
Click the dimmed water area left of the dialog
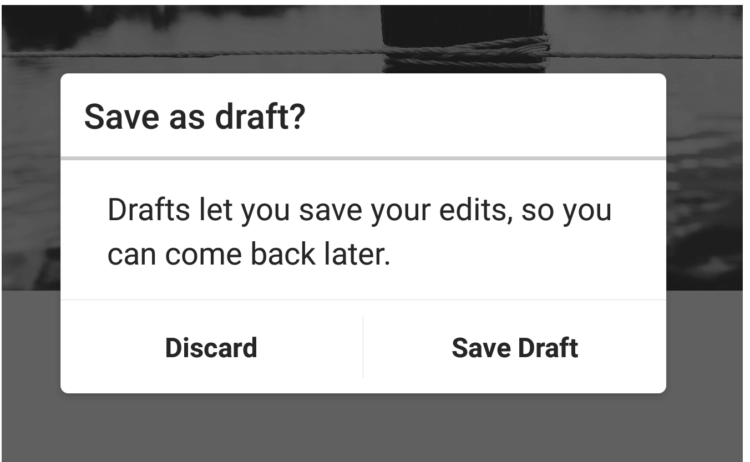tap(31, 182)
